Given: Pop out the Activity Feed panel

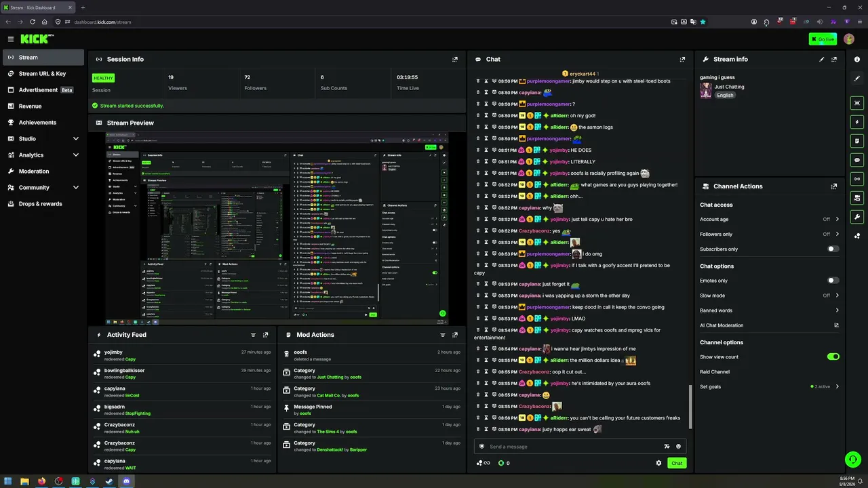Looking at the screenshot, I should tap(266, 335).
